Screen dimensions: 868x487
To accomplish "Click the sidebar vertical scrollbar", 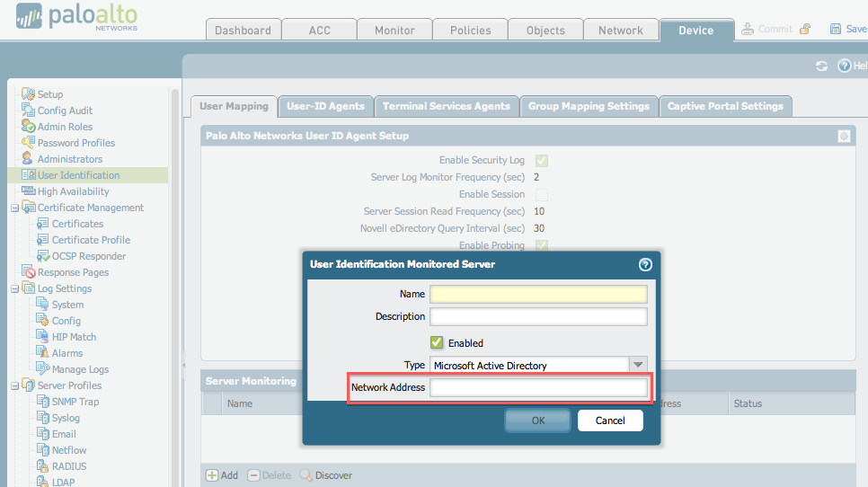I will (x=175, y=288).
